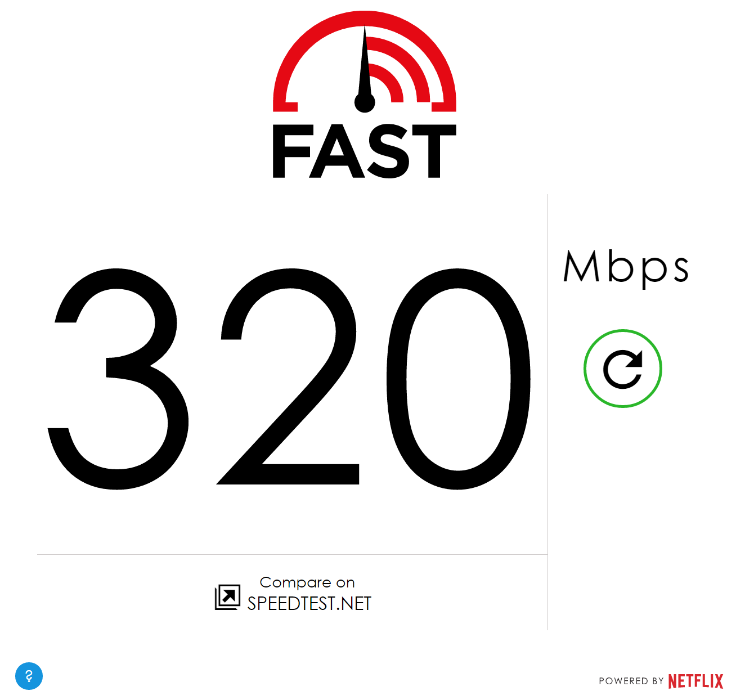Image resolution: width=736 pixels, height=700 pixels.
Task: Click the green ring around the refresh arrow
Action: (623, 332)
